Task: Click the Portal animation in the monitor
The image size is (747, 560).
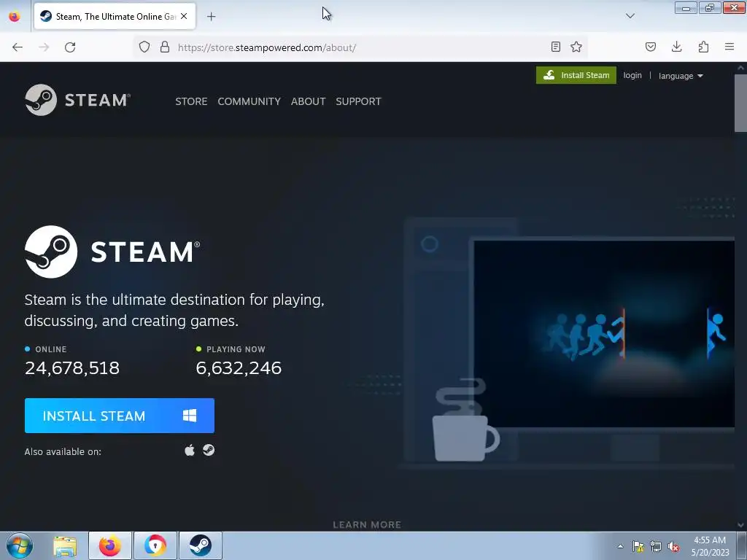Action: tap(604, 334)
